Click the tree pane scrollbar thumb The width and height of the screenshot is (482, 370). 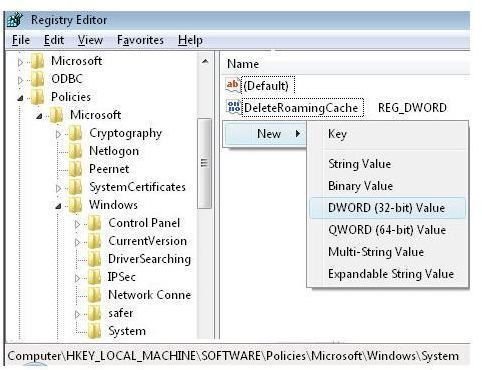(x=204, y=163)
